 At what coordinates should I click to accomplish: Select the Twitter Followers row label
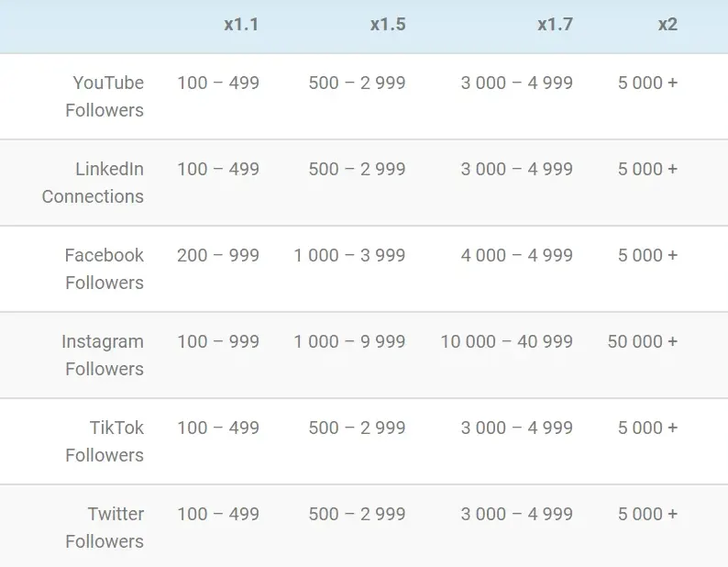tap(105, 528)
